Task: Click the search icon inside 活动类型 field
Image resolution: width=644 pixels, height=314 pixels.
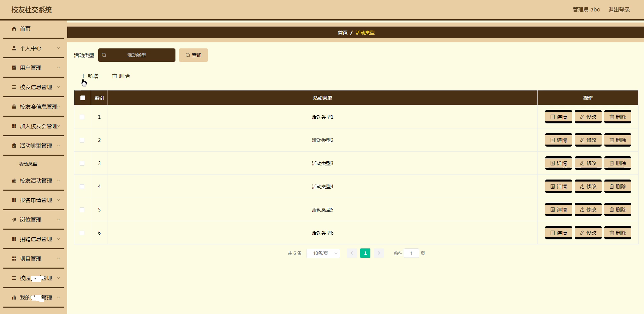Action: tap(104, 55)
